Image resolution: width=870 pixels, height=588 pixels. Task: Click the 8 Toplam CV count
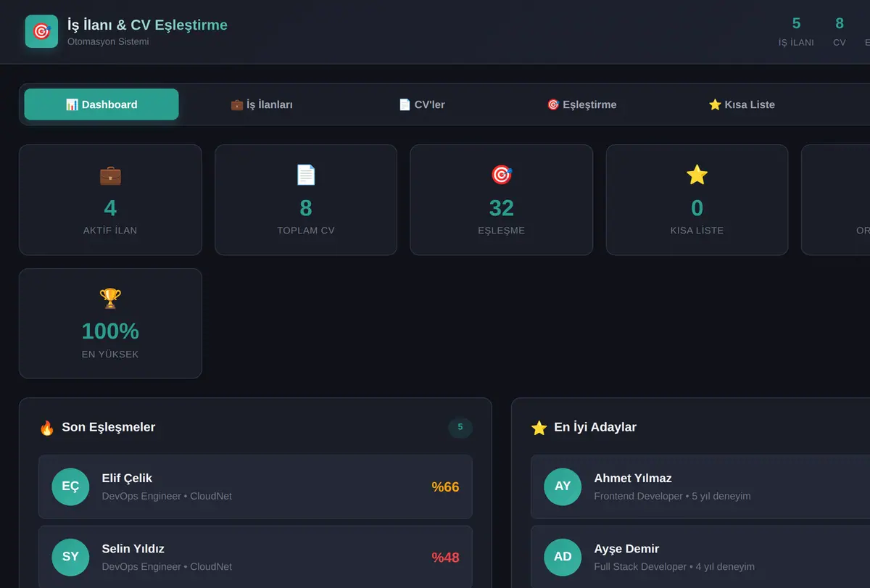306,208
